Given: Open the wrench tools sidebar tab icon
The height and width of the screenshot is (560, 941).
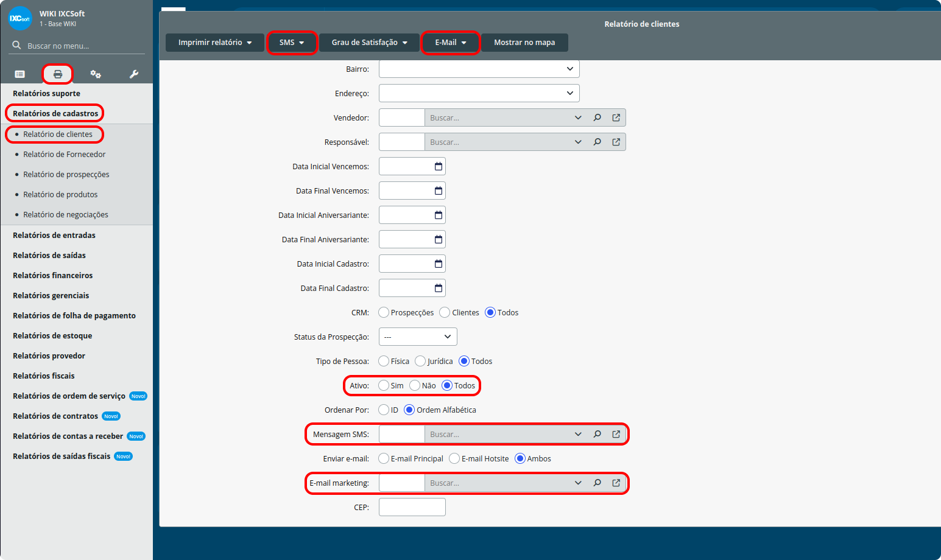Looking at the screenshot, I should click(134, 74).
